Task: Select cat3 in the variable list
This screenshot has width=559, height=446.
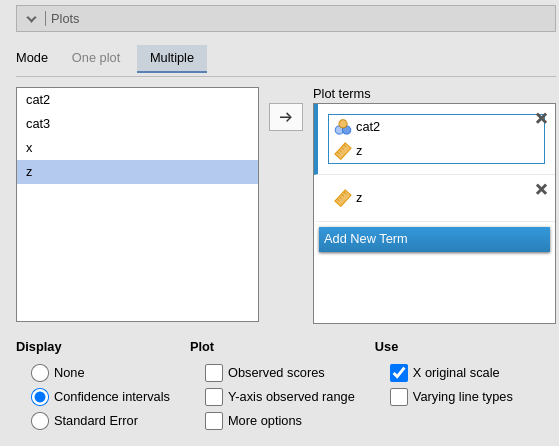Action: point(137,124)
